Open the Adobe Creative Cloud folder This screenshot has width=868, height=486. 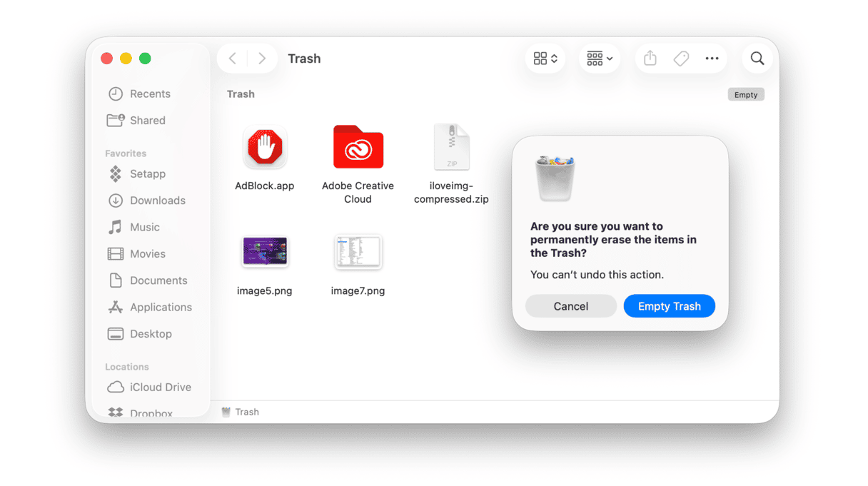(x=358, y=147)
